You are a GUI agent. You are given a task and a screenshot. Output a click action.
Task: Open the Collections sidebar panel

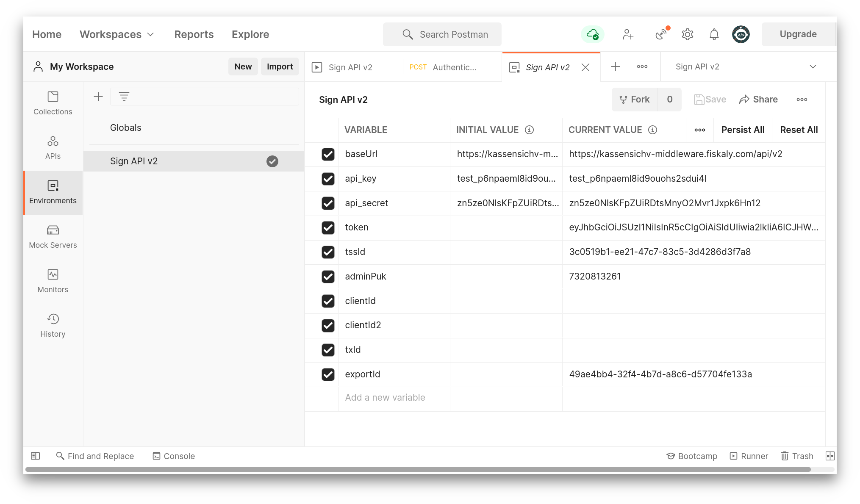[53, 103]
